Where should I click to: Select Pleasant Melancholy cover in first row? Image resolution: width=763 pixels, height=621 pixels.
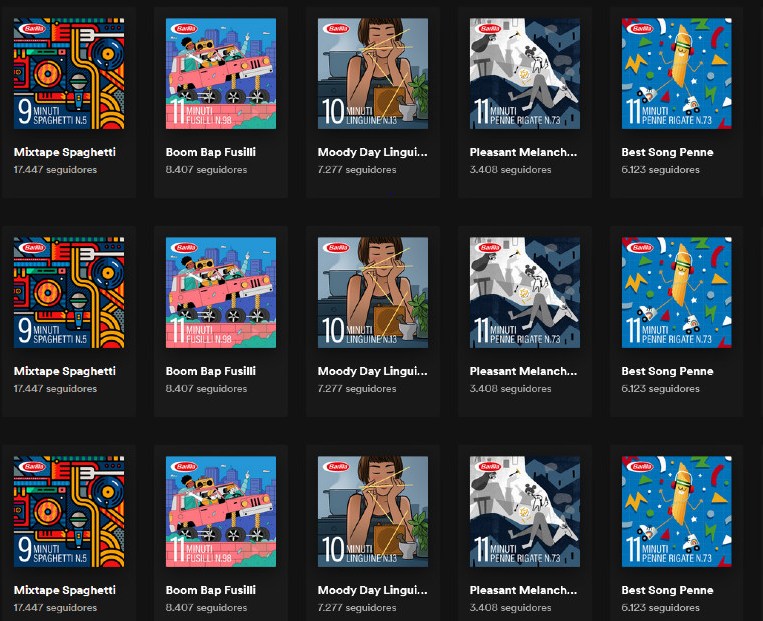(x=525, y=74)
